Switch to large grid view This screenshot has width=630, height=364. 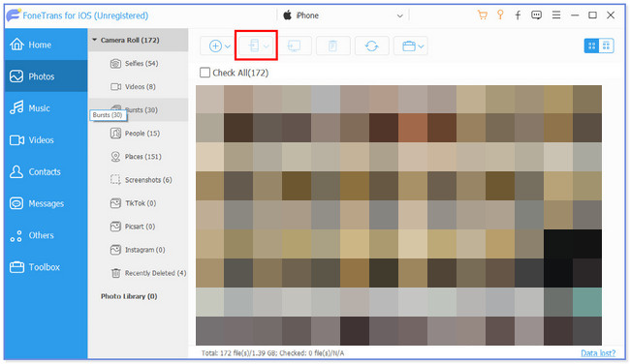(x=591, y=45)
